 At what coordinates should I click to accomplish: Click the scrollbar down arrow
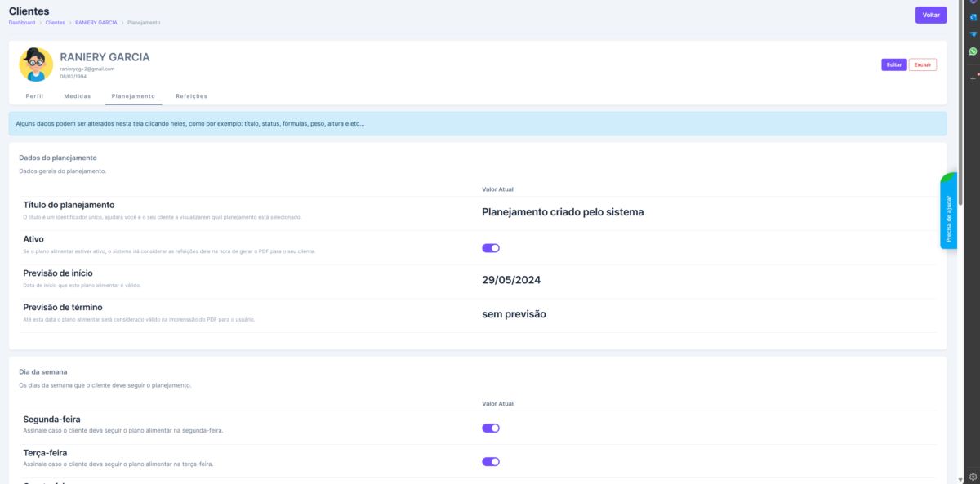960,479
